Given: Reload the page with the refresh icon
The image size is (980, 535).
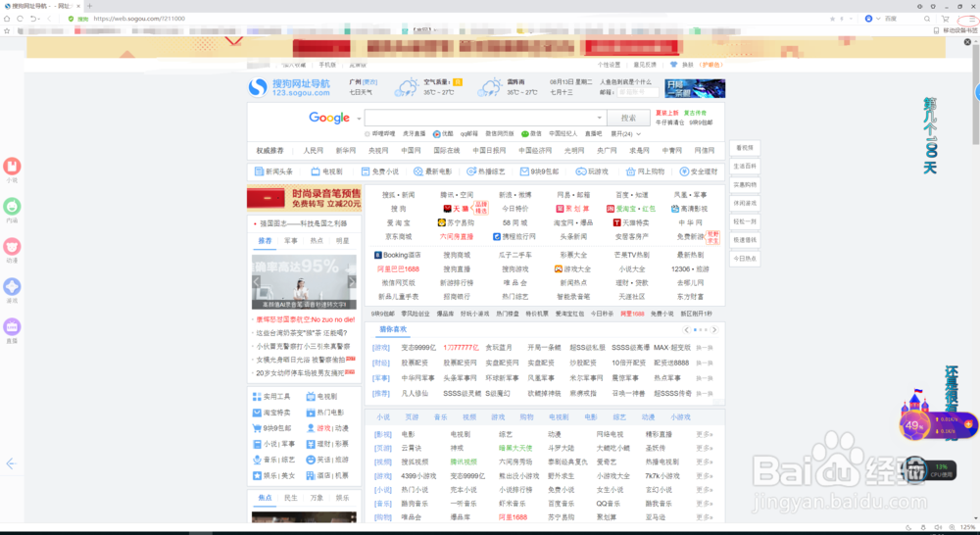Looking at the screenshot, I should point(20,19).
